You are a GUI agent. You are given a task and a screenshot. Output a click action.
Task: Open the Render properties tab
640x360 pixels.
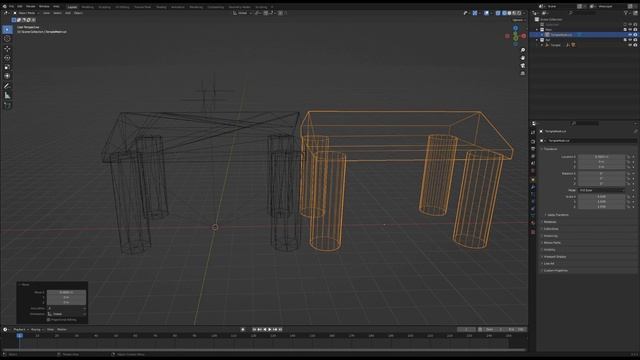point(533,142)
